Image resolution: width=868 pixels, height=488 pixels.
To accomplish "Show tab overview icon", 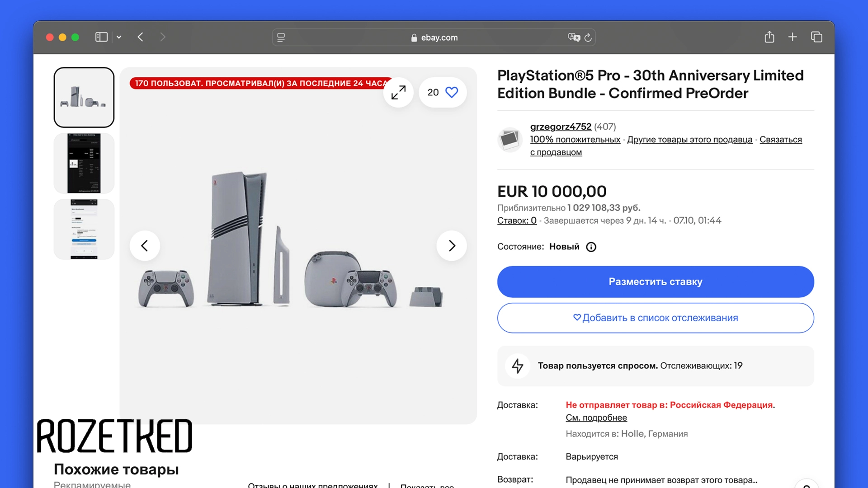I will pos(816,37).
